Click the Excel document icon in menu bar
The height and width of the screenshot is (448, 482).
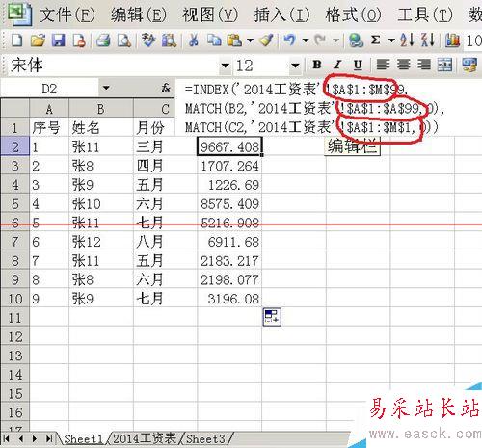coord(19,13)
